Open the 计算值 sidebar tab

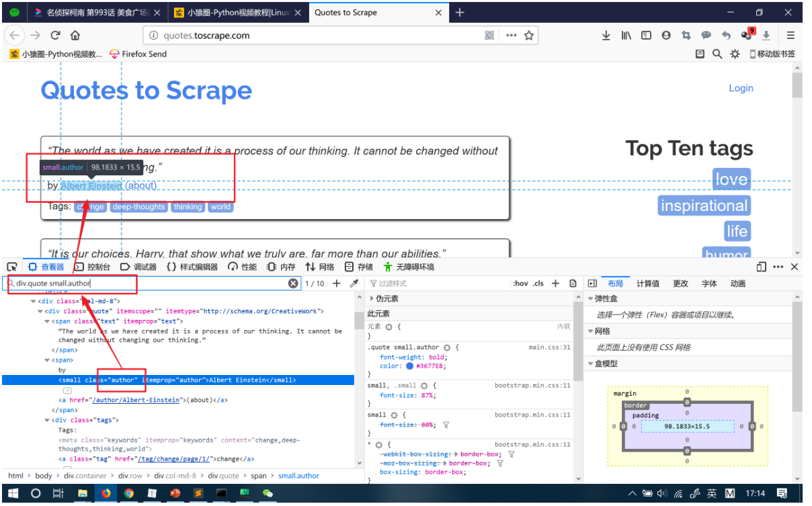coord(648,284)
